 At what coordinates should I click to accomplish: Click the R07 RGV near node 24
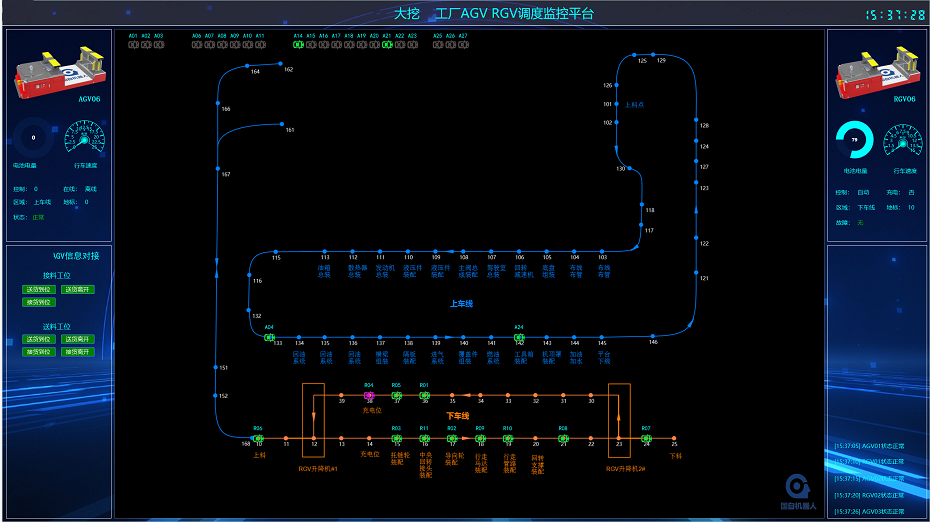tap(646, 438)
